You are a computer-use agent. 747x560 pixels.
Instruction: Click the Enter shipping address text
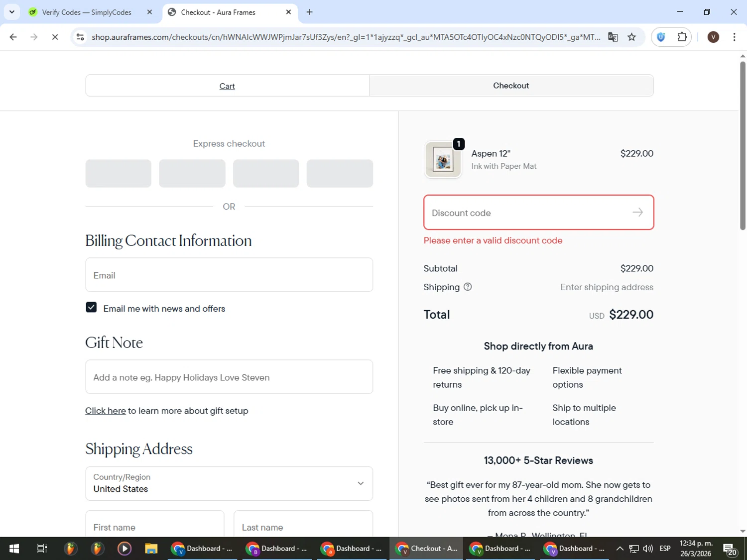pyautogui.click(x=607, y=287)
